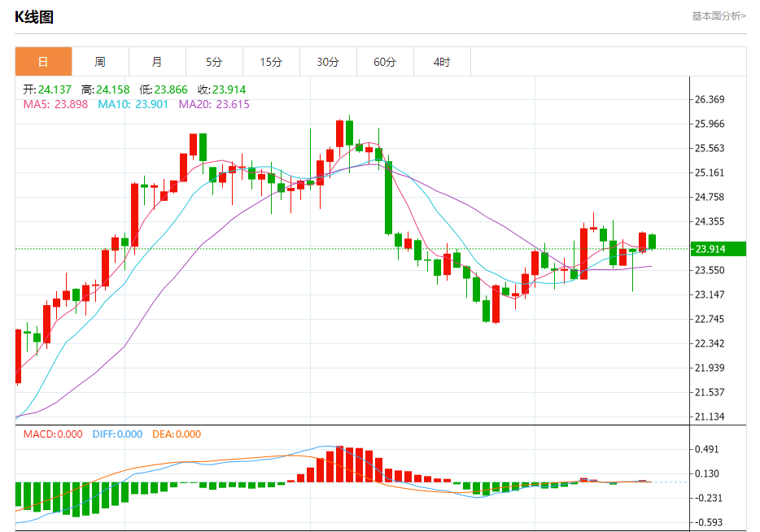Image resolution: width=760 pixels, height=532 pixels.
Task: Open the 15分 interval tab
Action: pos(272,62)
